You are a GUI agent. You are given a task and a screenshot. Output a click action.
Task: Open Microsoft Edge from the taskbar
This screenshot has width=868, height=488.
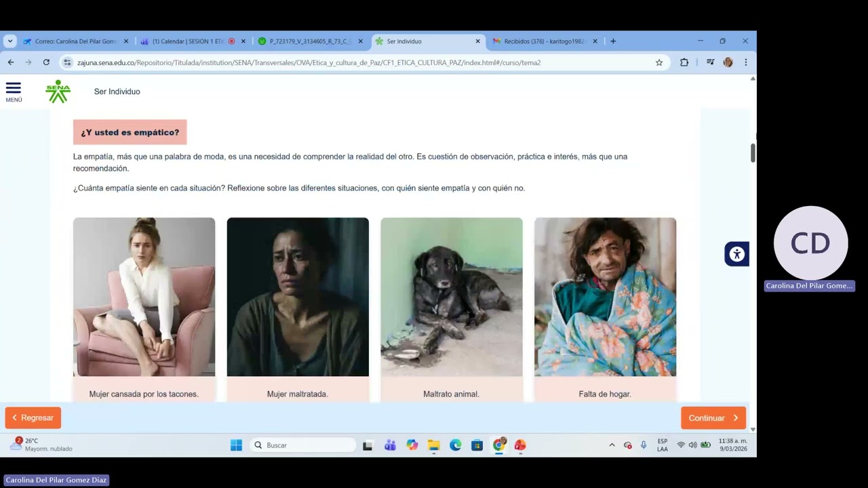click(456, 445)
